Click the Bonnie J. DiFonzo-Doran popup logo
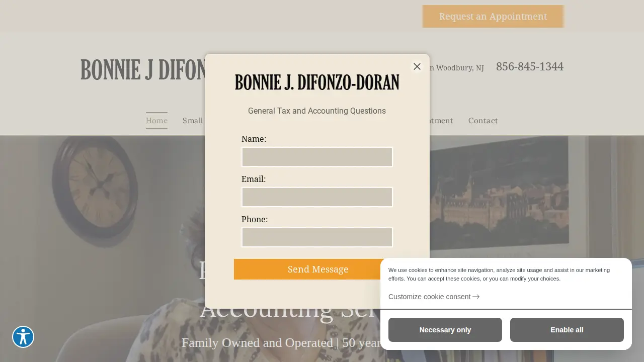This screenshot has width=644, height=362. pyautogui.click(x=317, y=82)
